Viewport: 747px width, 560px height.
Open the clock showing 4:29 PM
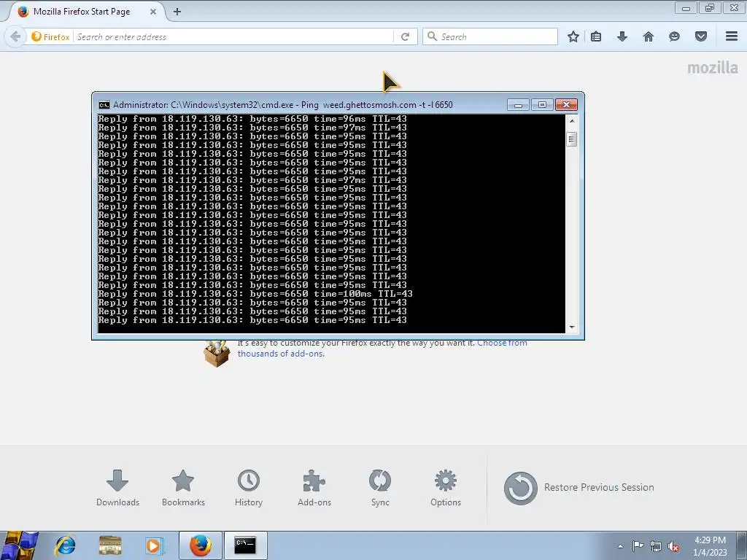pos(710,546)
